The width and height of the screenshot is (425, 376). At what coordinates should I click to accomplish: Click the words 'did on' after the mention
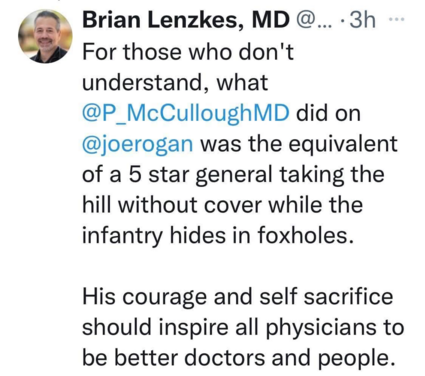[328, 113]
